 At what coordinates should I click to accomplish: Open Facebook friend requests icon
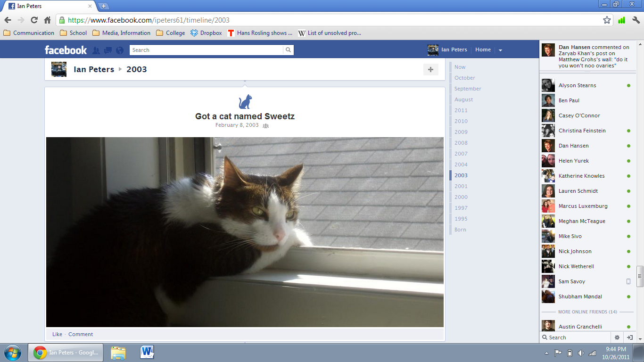click(x=96, y=50)
